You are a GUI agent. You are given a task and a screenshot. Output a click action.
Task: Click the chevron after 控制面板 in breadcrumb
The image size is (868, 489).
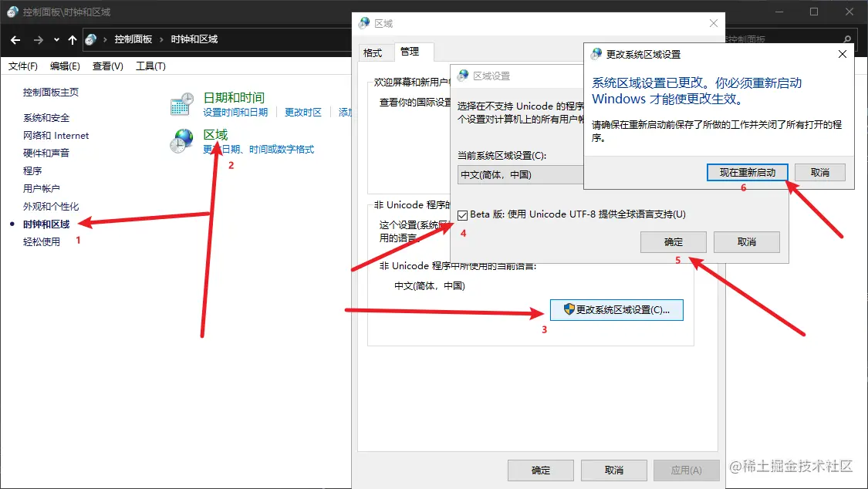click(160, 39)
